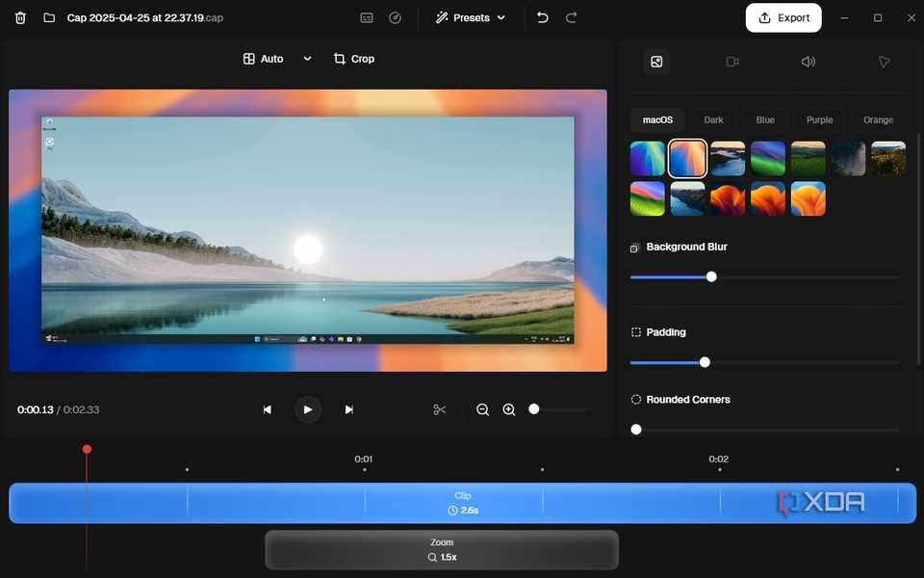Viewport: 924px width, 578px height.
Task: Select the Cursor settings icon
Action: coord(884,61)
